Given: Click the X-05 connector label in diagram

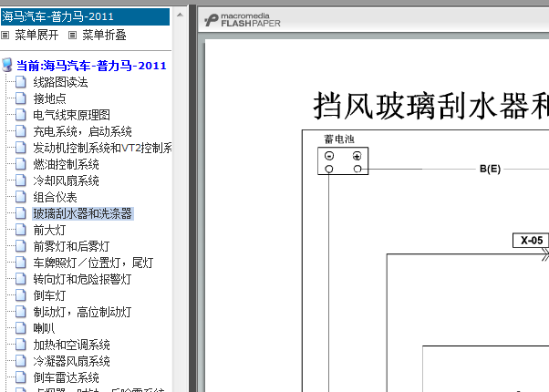Looking at the screenshot, I should click(531, 241).
